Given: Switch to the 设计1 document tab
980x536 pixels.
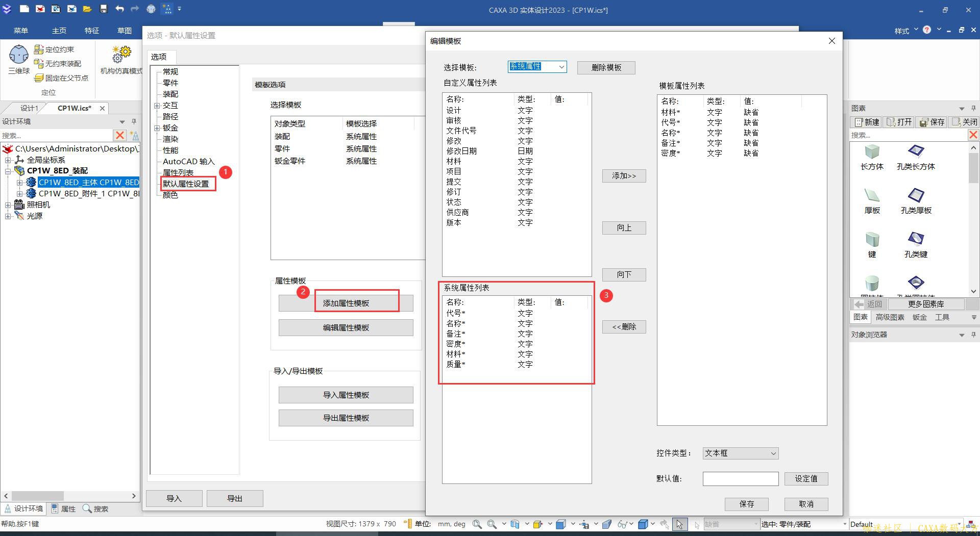Looking at the screenshot, I should click(29, 108).
